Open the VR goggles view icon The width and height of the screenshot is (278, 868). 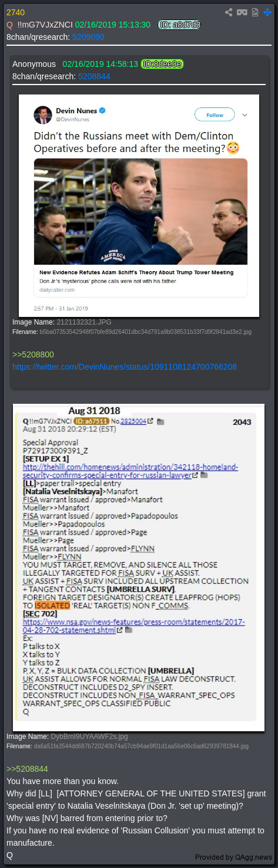[x=242, y=12]
